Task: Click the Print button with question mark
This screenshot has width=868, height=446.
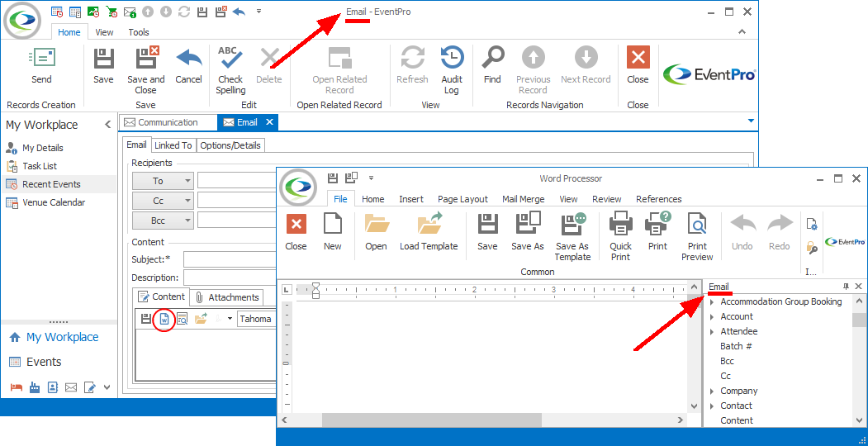Action: pyautogui.click(x=657, y=232)
